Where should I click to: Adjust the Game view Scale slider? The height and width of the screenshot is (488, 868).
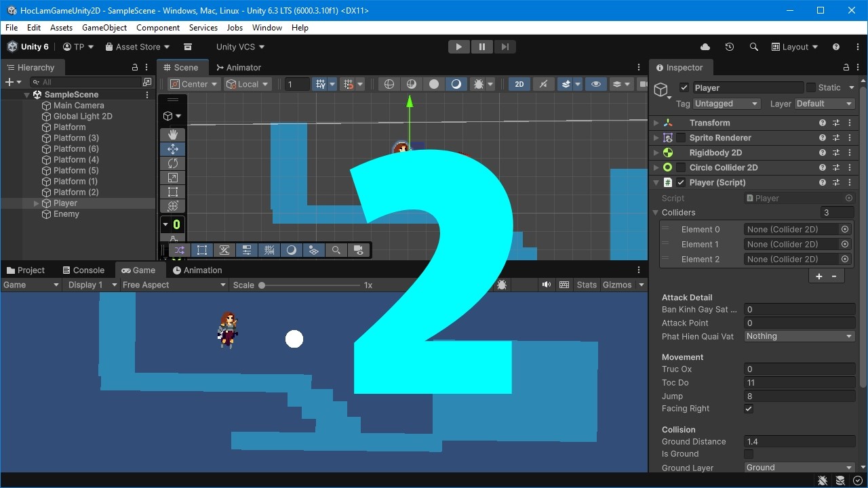[x=309, y=285]
